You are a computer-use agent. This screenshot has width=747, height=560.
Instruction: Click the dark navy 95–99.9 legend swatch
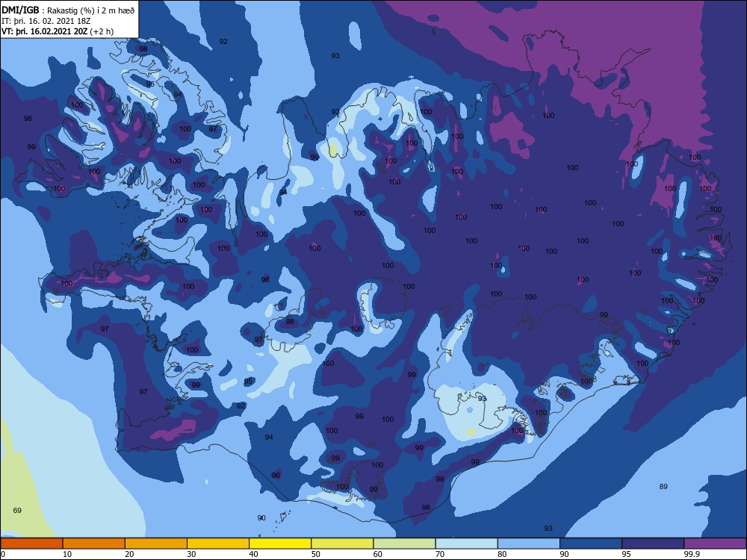tap(653, 544)
